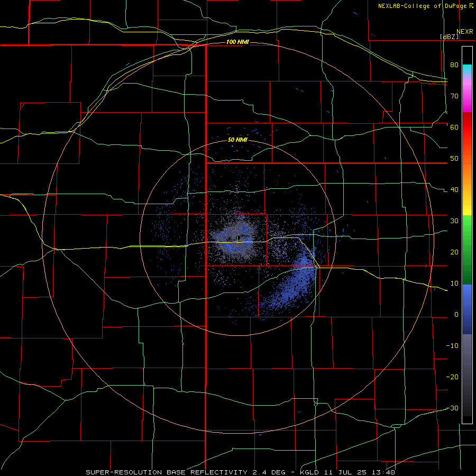Click the NEXR legend heading
The height and width of the screenshot is (476, 476).
click(464, 32)
